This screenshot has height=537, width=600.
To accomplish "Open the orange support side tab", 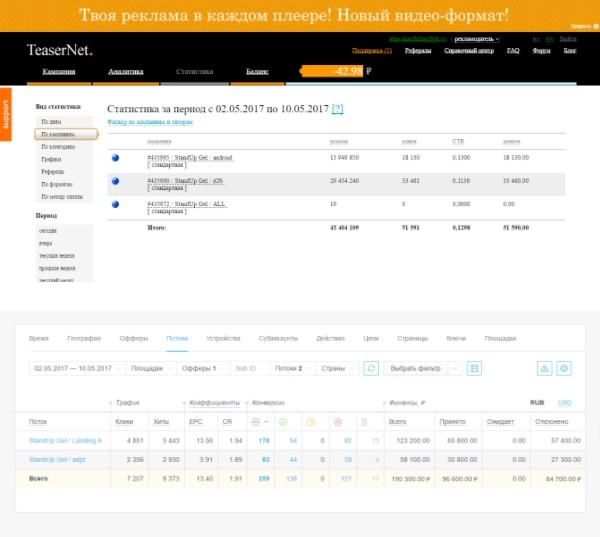I will click(6, 114).
